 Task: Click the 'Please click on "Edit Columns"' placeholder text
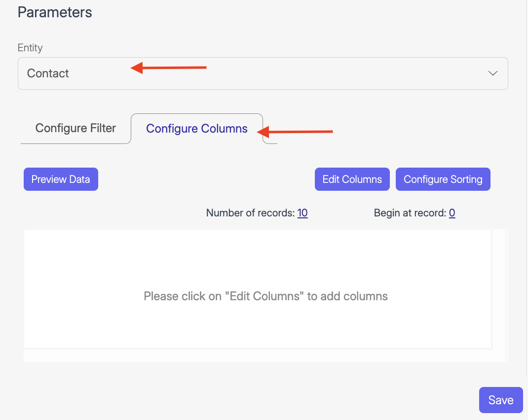(265, 296)
